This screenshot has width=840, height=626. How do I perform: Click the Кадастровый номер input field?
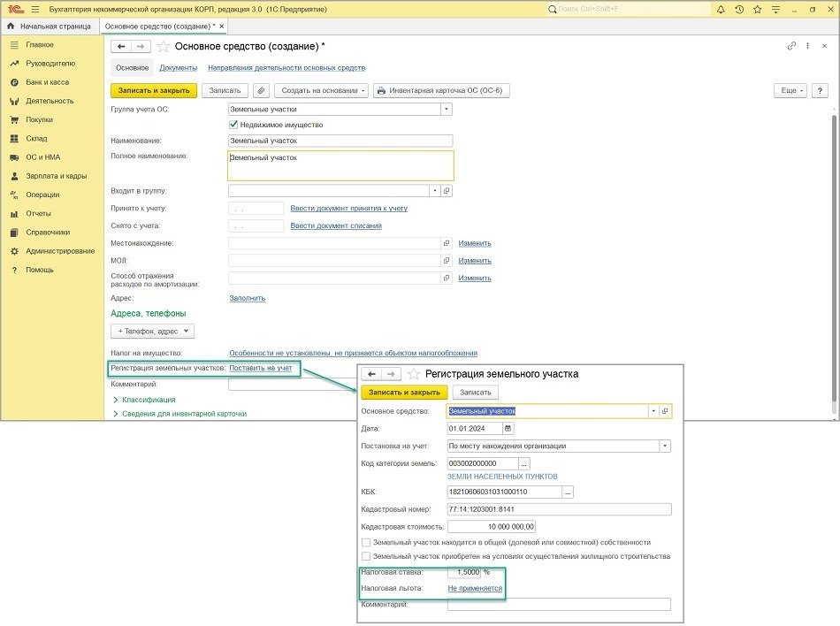click(559, 509)
